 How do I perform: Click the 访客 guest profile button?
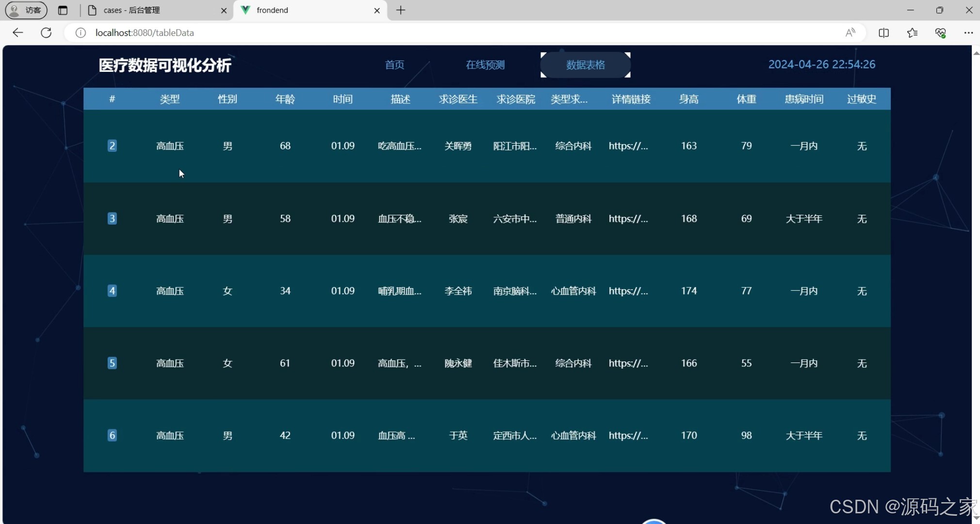26,10
